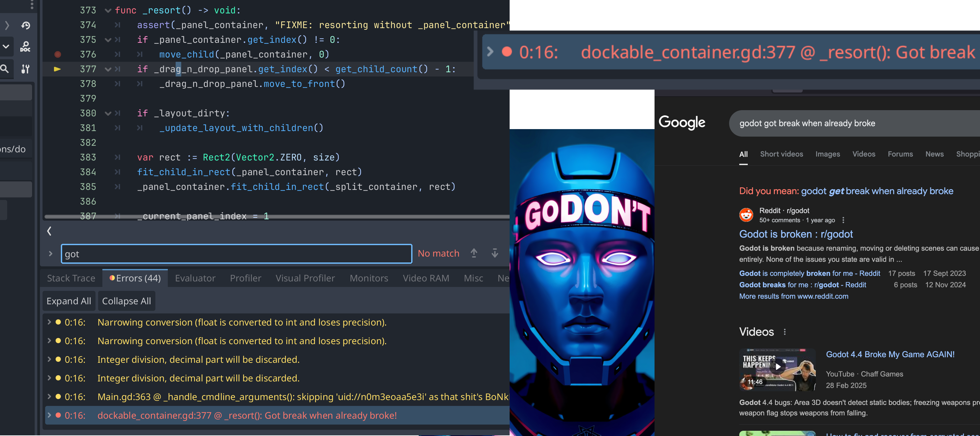Click the code editor horizontal scrollbar

pyautogui.click(x=277, y=217)
